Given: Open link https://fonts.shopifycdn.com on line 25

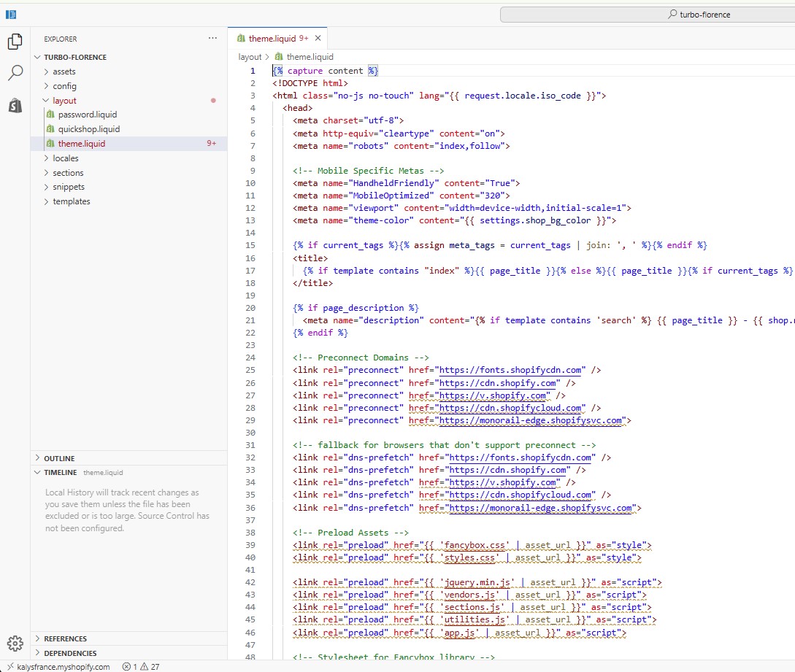Looking at the screenshot, I should pyautogui.click(x=510, y=370).
